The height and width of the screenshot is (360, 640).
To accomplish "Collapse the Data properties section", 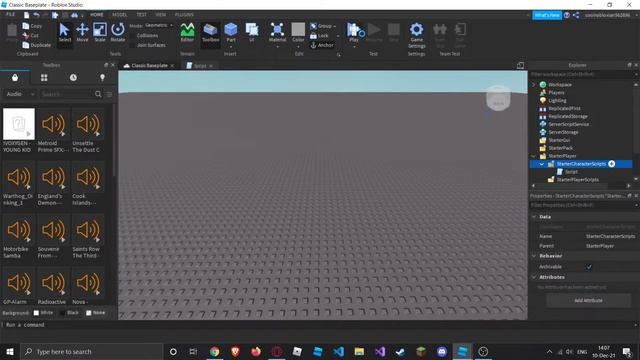I will [534, 217].
